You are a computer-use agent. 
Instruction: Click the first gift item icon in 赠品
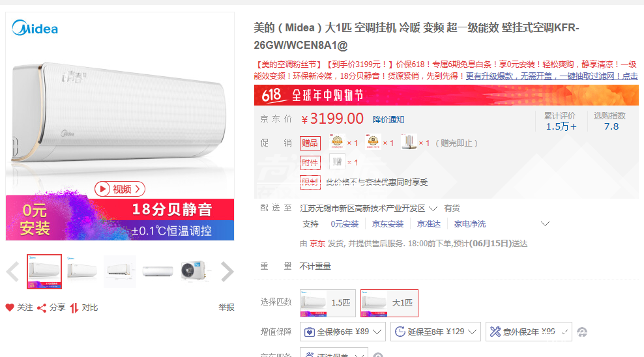(337, 142)
